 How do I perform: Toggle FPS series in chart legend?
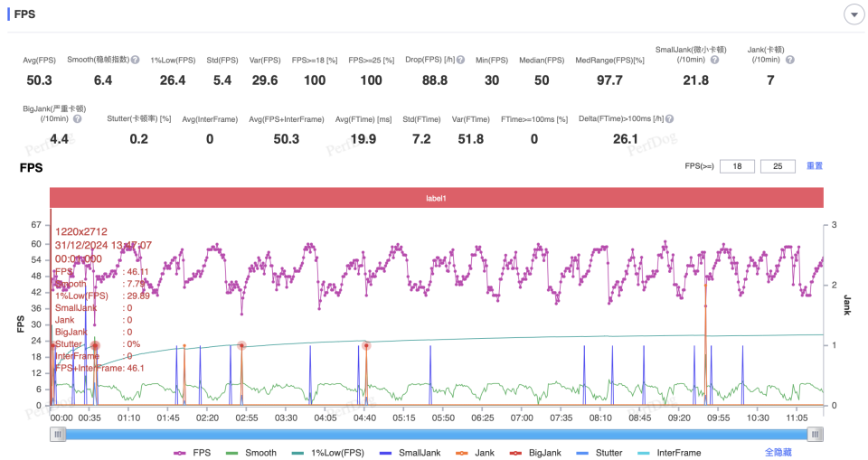pos(192,453)
